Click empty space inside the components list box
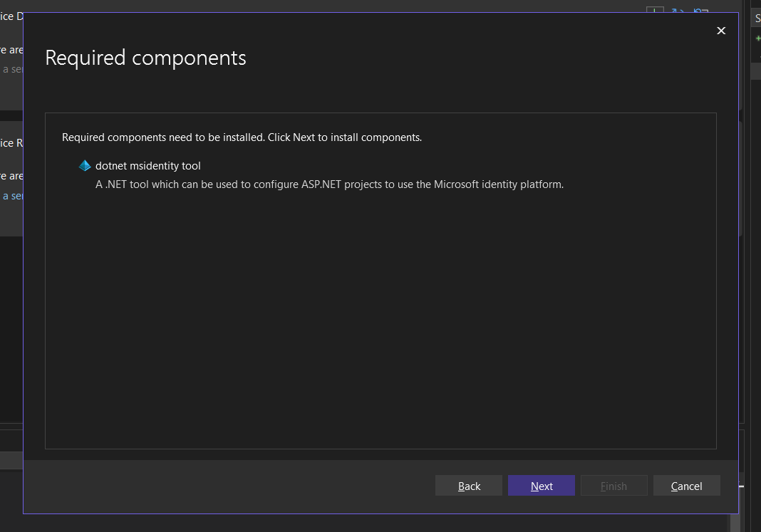This screenshot has width=761, height=532. click(x=380, y=320)
